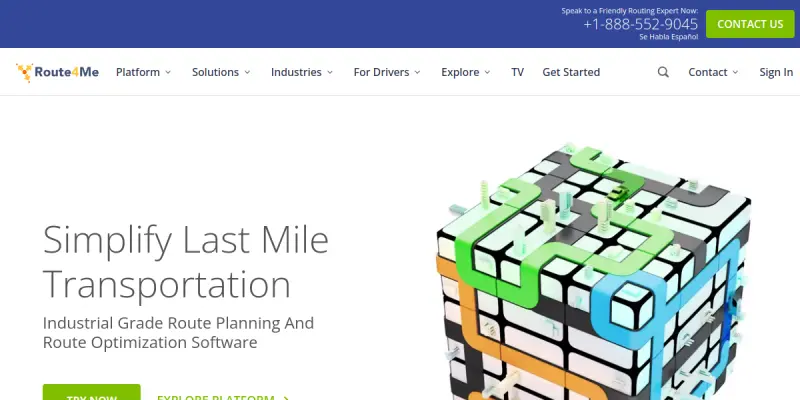
Task: Click the EXPLORE PLATFORM link
Action: click(x=223, y=396)
